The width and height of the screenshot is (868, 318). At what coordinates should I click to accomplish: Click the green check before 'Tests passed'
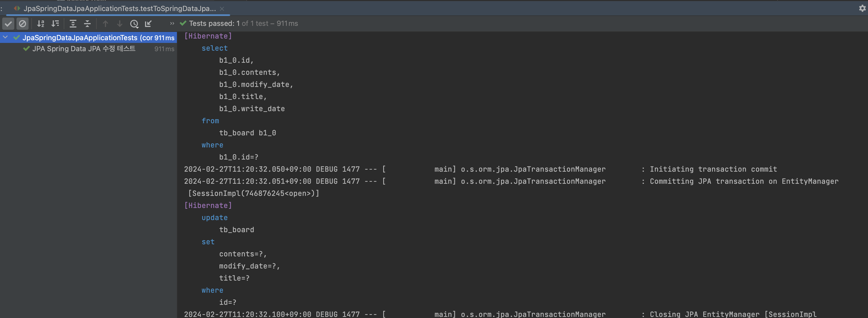tap(183, 23)
